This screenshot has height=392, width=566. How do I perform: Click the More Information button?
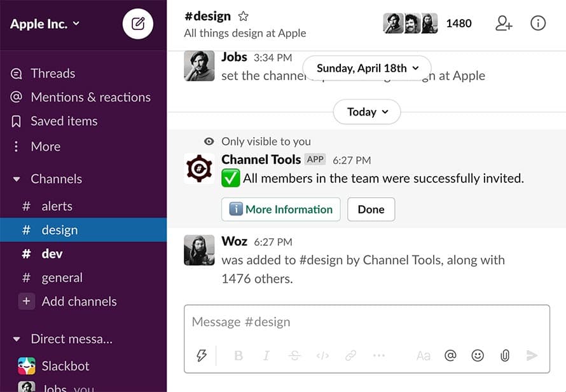[280, 209]
